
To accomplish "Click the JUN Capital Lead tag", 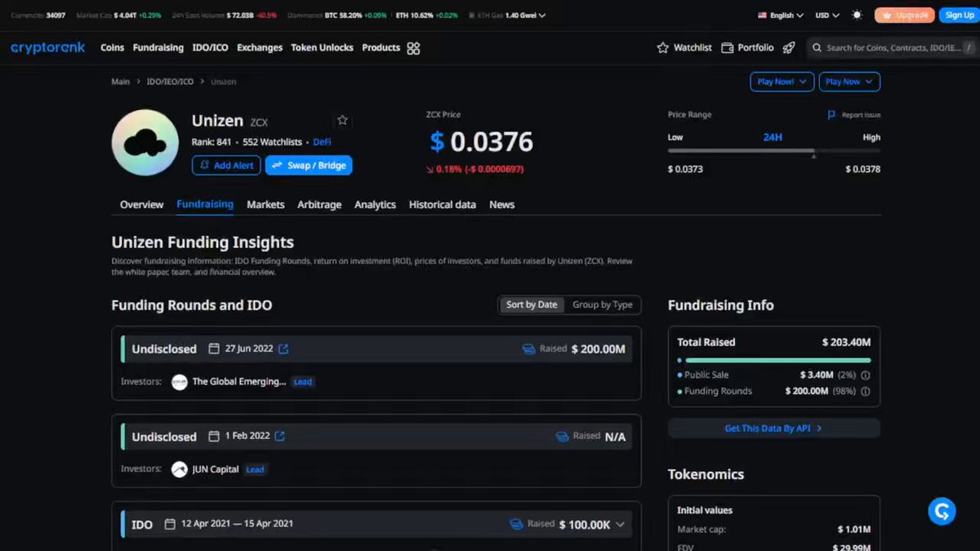I will [255, 469].
